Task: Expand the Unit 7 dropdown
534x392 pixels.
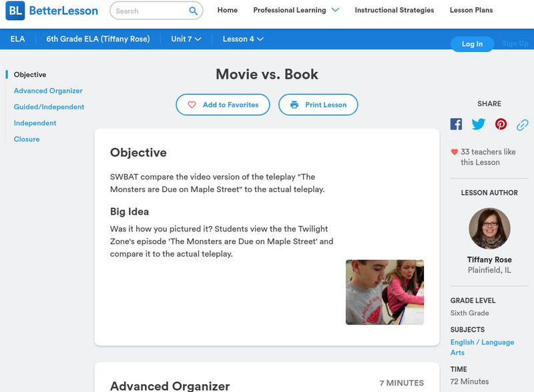Action: pos(182,39)
